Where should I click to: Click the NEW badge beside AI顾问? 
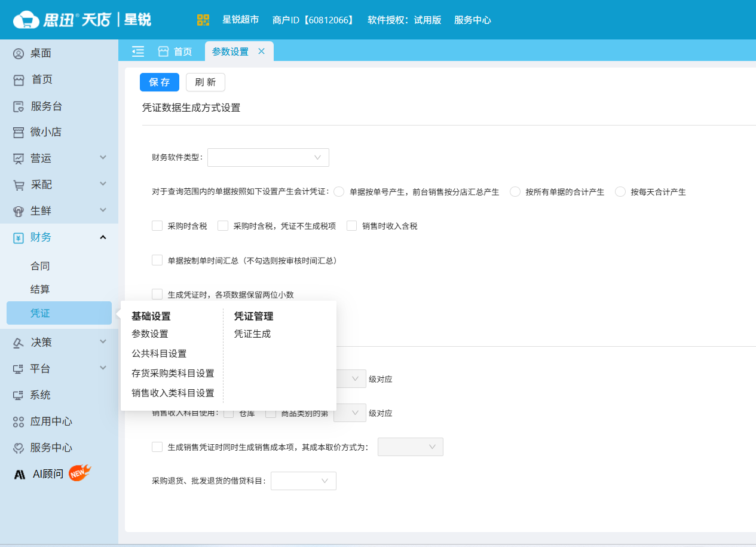(79, 473)
